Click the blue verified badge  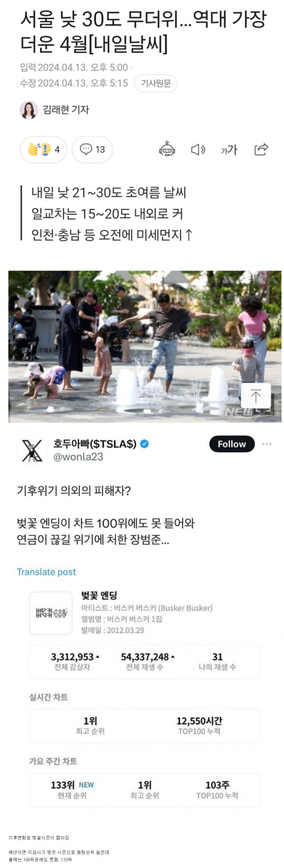[144, 443]
